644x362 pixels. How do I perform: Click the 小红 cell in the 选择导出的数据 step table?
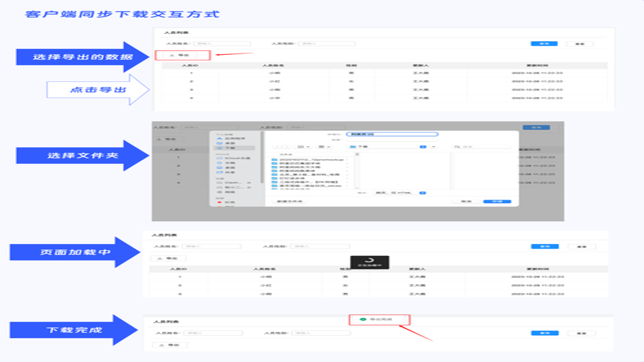[x=274, y=81]
